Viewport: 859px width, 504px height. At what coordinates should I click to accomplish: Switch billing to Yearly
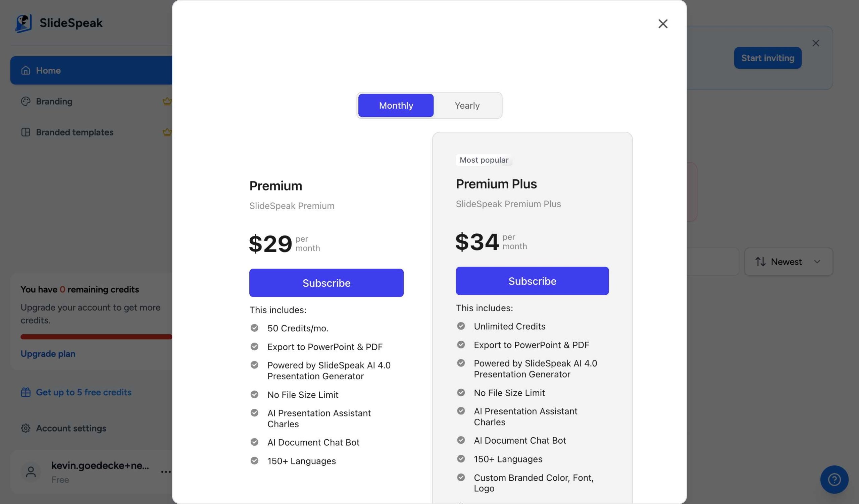click(x=466, y=105)
